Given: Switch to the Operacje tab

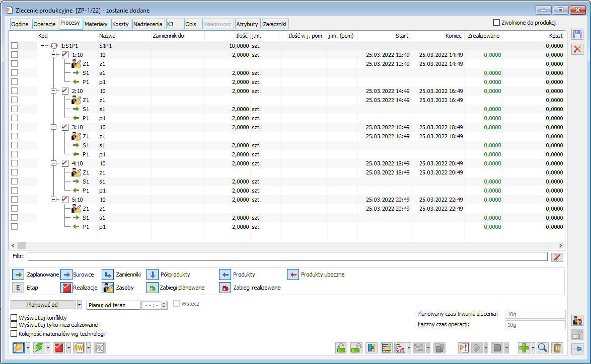Looking at the screenshot, I should [x=44, y=24].
